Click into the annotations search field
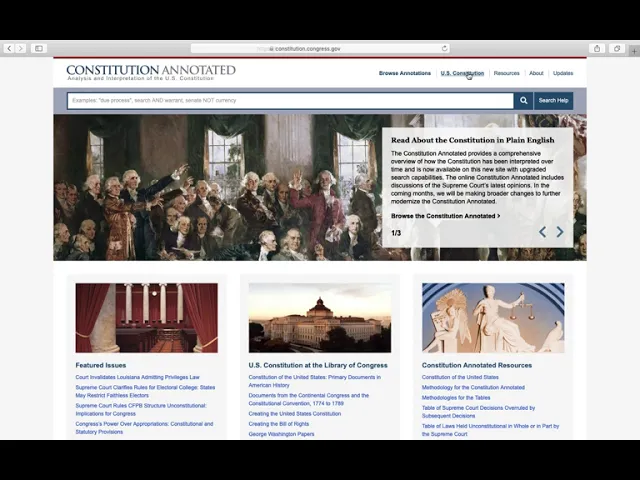Viewport: 640px width, 480px height. point(290,100)
